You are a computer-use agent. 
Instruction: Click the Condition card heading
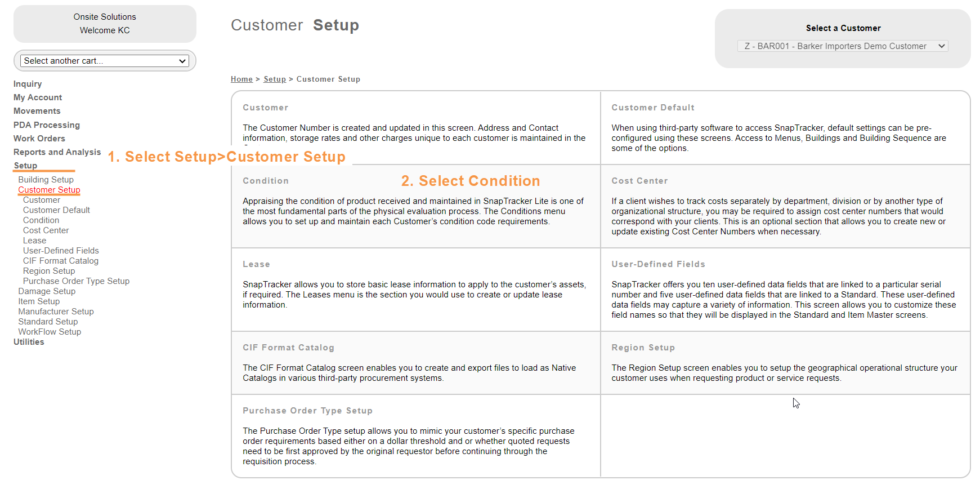click(266, 181)
